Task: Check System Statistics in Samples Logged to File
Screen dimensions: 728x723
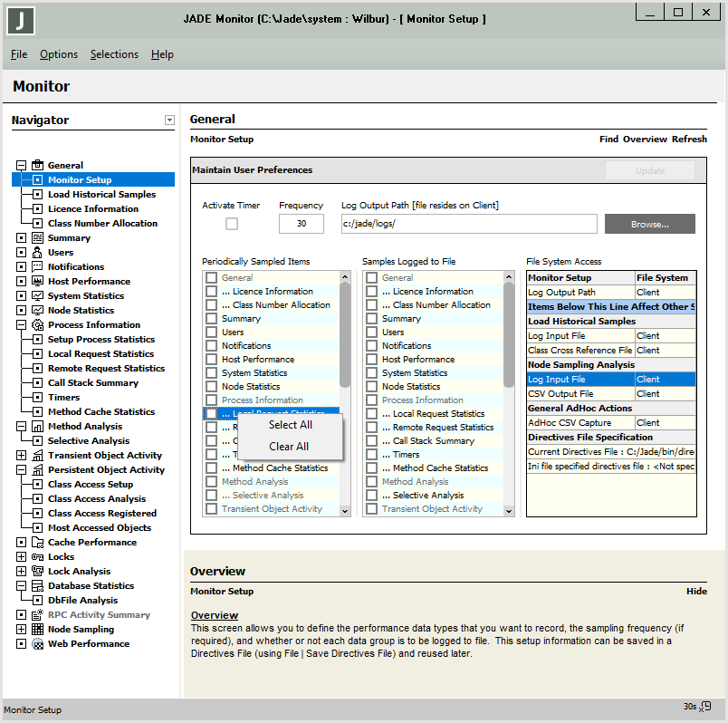Action: 372,372
